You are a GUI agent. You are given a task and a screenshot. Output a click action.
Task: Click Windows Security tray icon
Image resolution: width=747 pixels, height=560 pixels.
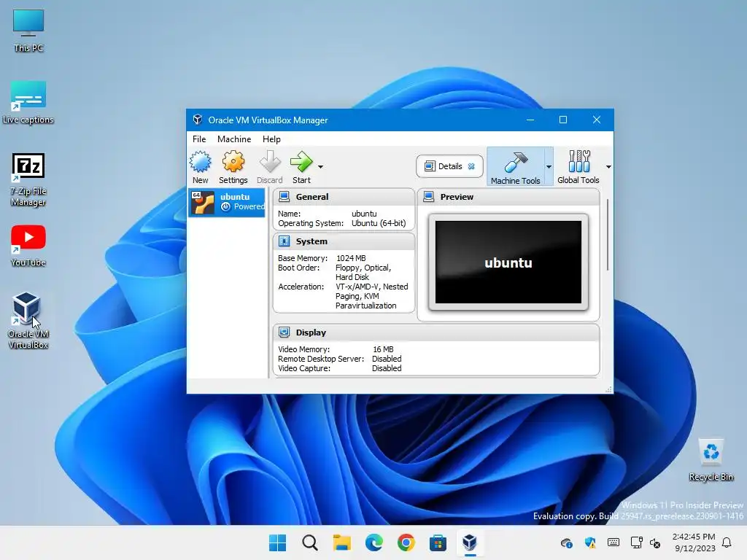click(x=590, y=542)
